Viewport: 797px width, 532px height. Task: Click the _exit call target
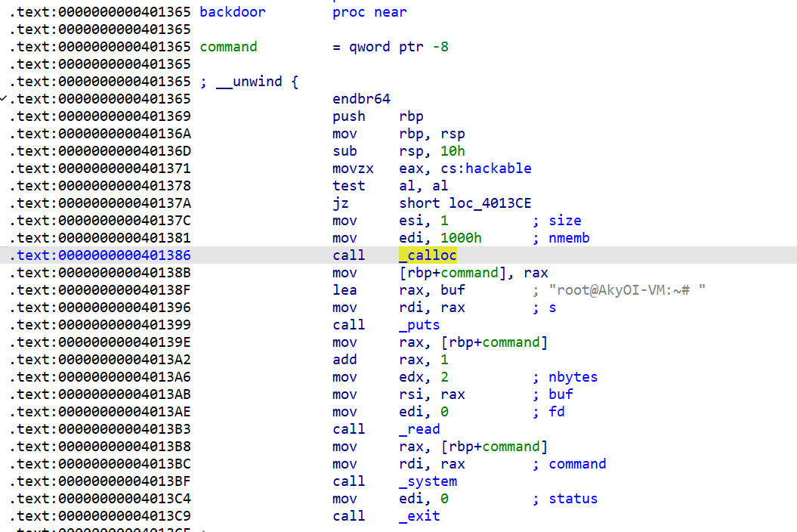tap(419, 516)
